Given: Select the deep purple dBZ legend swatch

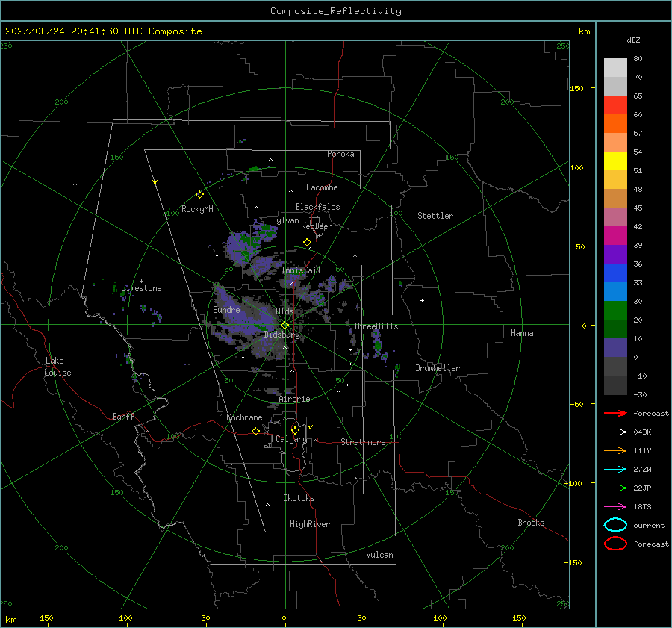Looking at the screenshot, I should coord(615,255).
